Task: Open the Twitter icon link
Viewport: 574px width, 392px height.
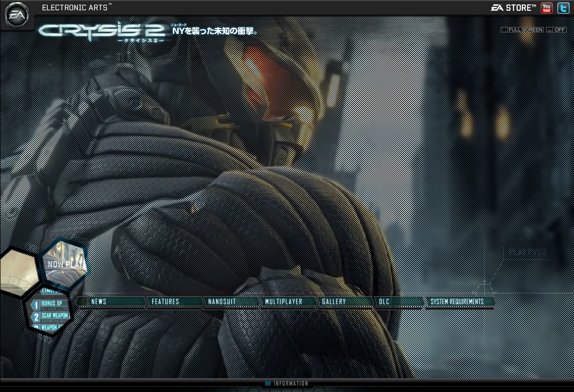Action: coord(563,8)
